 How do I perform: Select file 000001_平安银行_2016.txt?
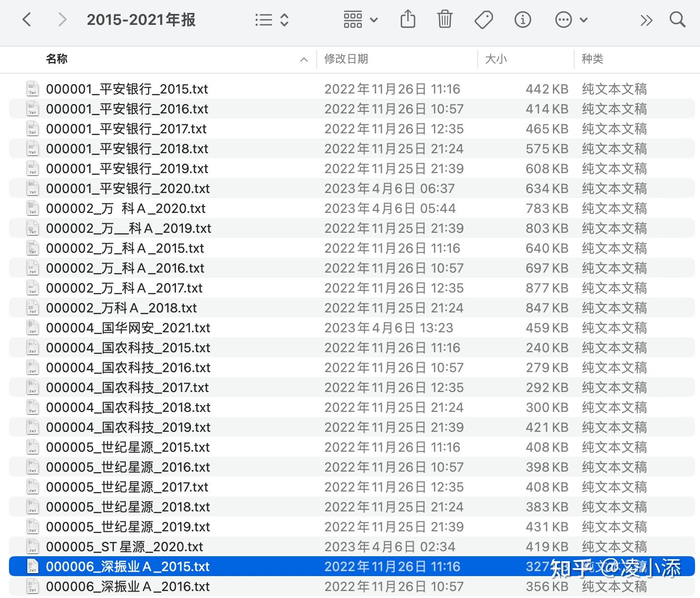[352, 109]
